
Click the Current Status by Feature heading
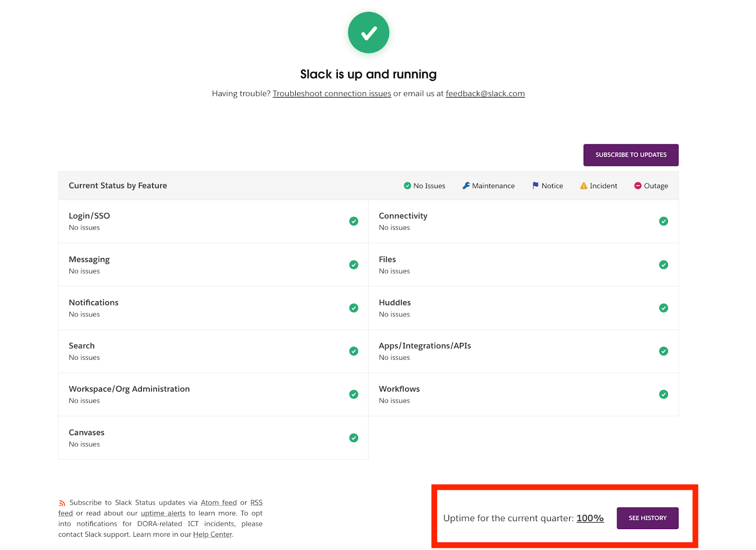(x=118, y=185)
